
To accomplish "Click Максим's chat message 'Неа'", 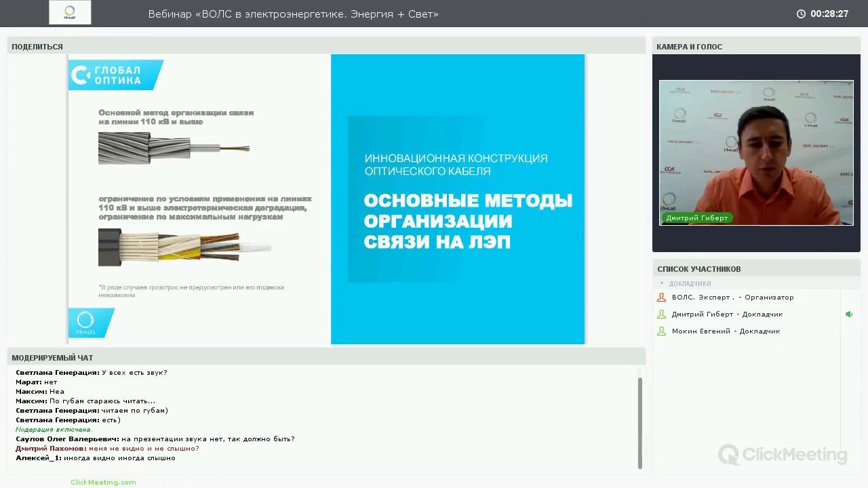I will [57, 391].
